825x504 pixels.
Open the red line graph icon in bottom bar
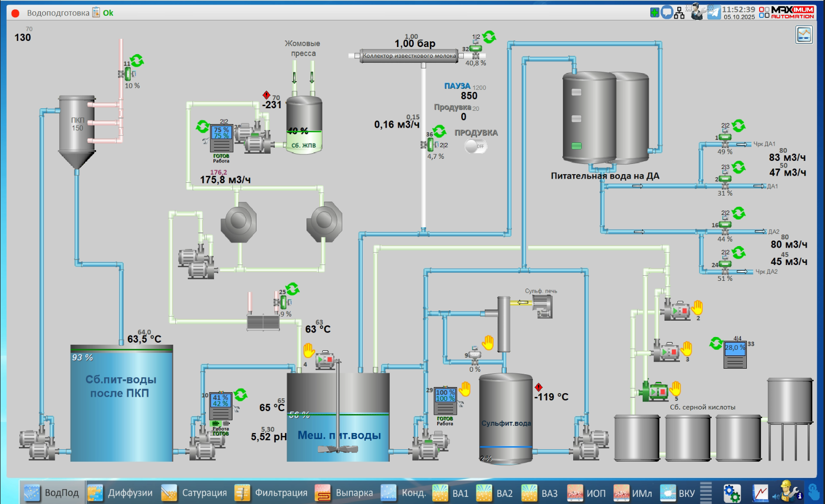(760, 493)
